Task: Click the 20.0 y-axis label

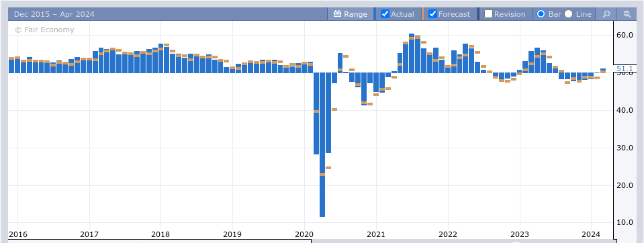Action: pyautogui.click(x=625, y=185)
